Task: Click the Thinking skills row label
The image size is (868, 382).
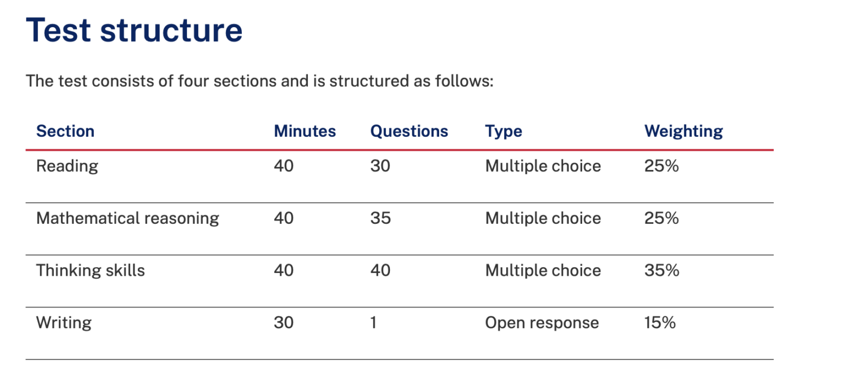Action: [90, 271]
